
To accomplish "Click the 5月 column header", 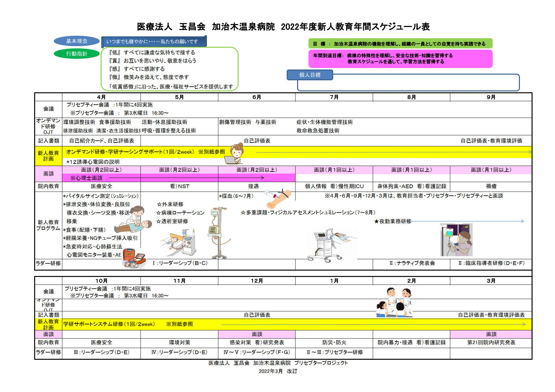I will click(x=179, y=97).
